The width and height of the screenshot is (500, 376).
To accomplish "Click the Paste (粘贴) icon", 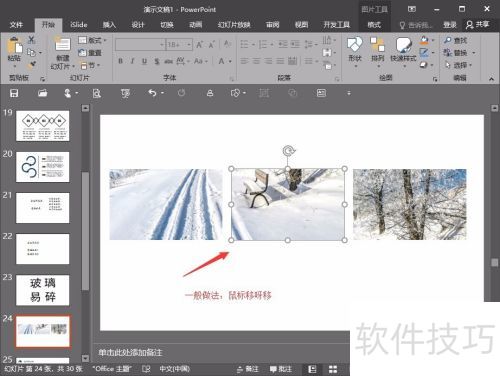I will tap(14, 46).
